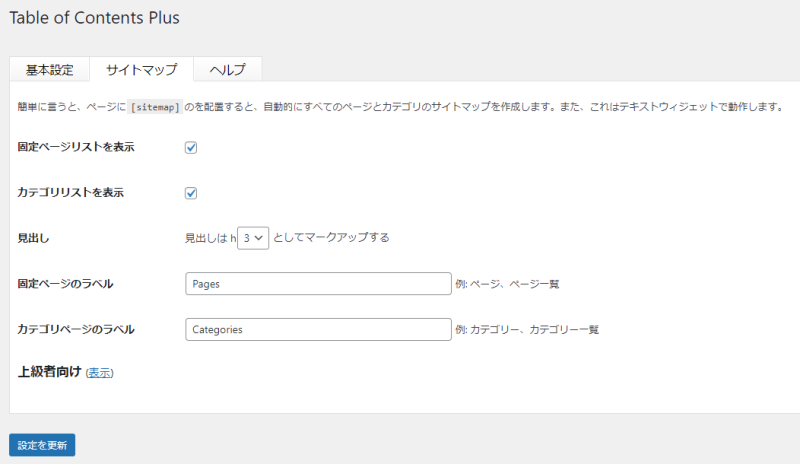The width and height of the screenshot is (800, 464).
Task: Click the カテゴリページのラベル row label
Action: [x=76, y=329]
